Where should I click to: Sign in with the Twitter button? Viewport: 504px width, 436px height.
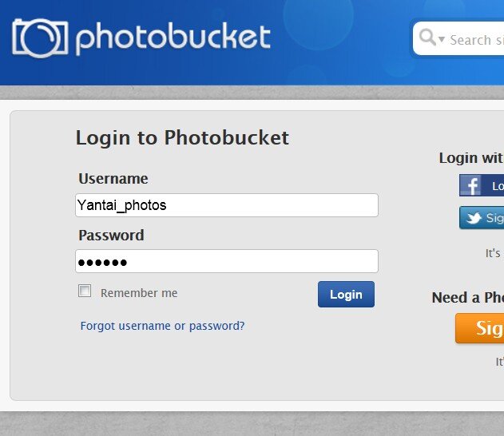[482, 218]
